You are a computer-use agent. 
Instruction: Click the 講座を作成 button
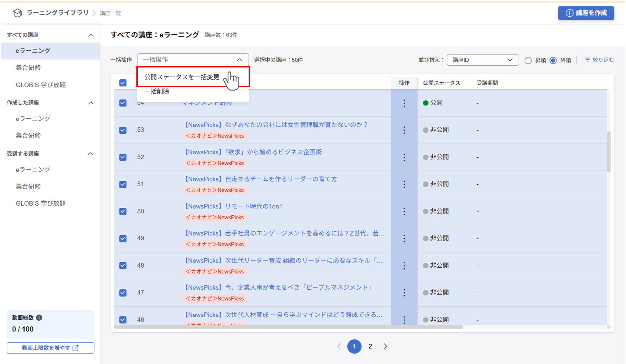coord(586,13)
